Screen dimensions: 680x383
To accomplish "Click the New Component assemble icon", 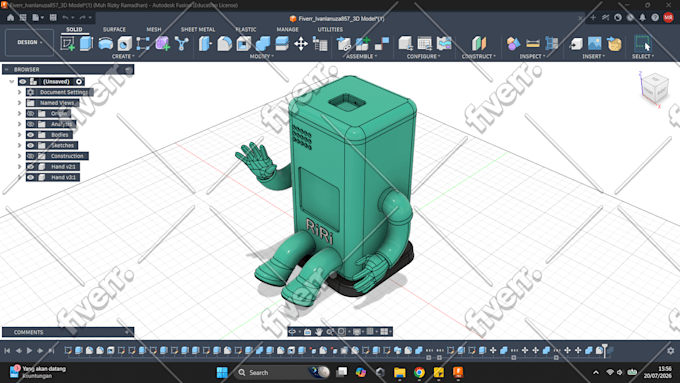I will click(x=362, y=43).
